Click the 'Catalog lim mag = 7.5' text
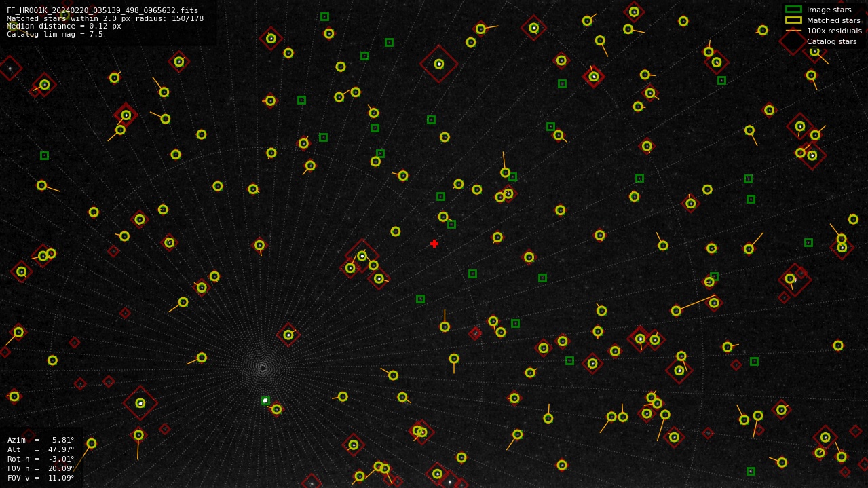Screen dimensions: 868x488 click(x=55, y=34)
